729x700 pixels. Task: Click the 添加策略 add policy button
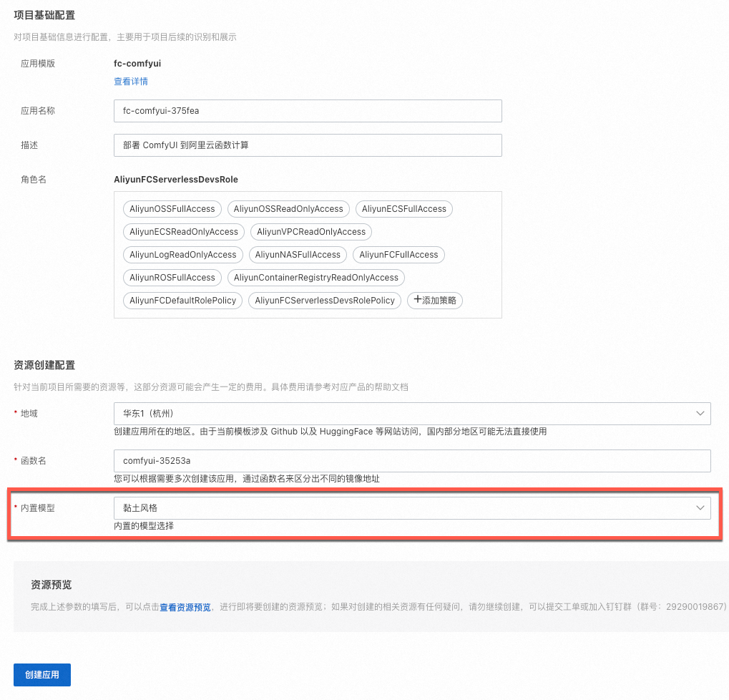tap(435, 301)
